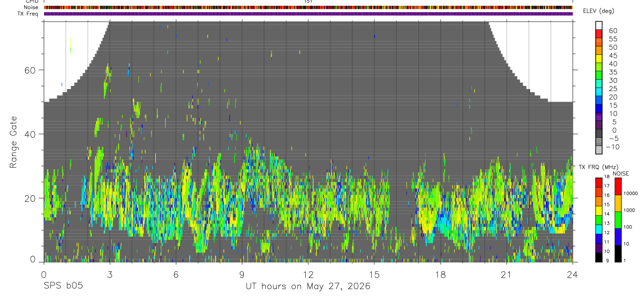This screenshot has width=644, height=297.
Task: Select the 12 tick label on the UT axis
Action: (308, 274)
